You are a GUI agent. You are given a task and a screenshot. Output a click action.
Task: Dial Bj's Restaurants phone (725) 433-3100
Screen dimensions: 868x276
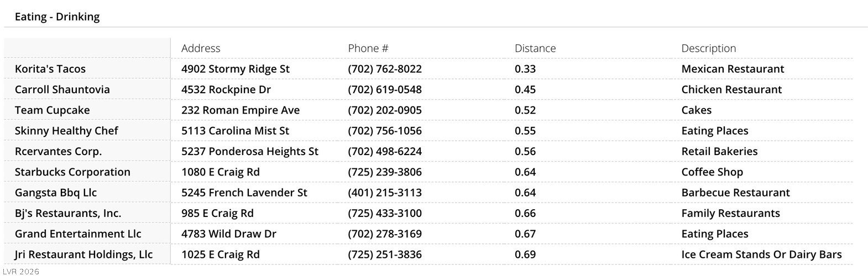385,213
